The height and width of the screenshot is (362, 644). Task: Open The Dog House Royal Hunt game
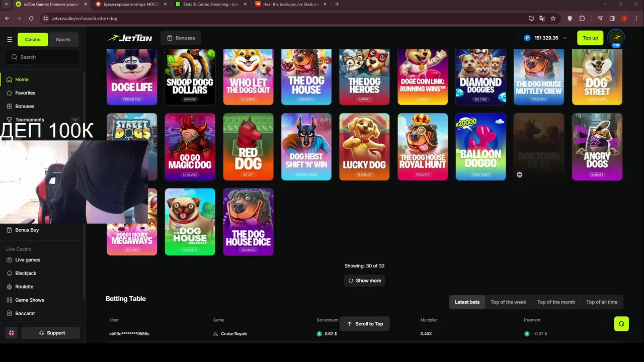[x=423, y=147]
